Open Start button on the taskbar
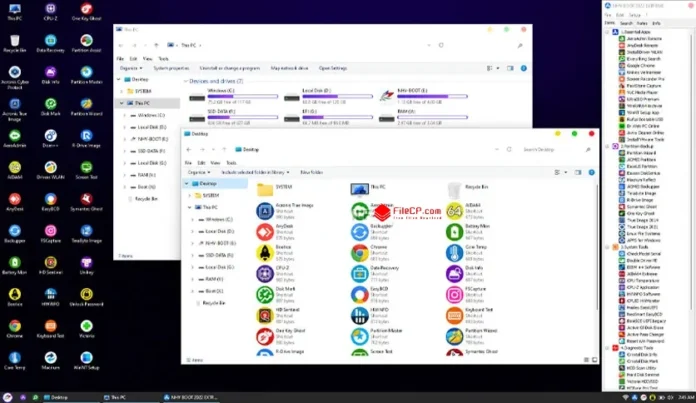696x403 pixels. (7, 397)
